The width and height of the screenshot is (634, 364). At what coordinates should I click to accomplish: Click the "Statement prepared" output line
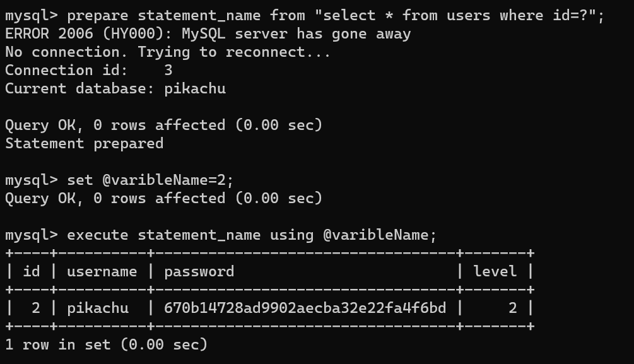[84, 143]
